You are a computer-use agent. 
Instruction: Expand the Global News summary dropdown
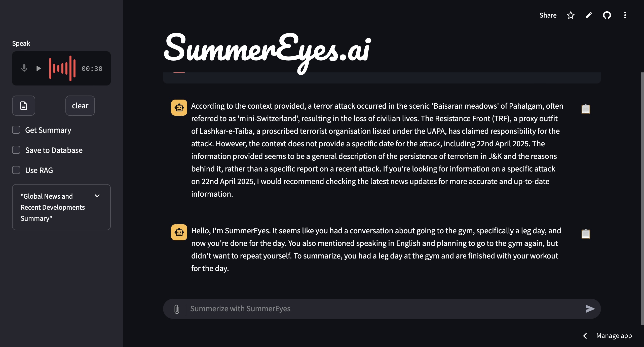pyautogui.click(x=97, y=196)
